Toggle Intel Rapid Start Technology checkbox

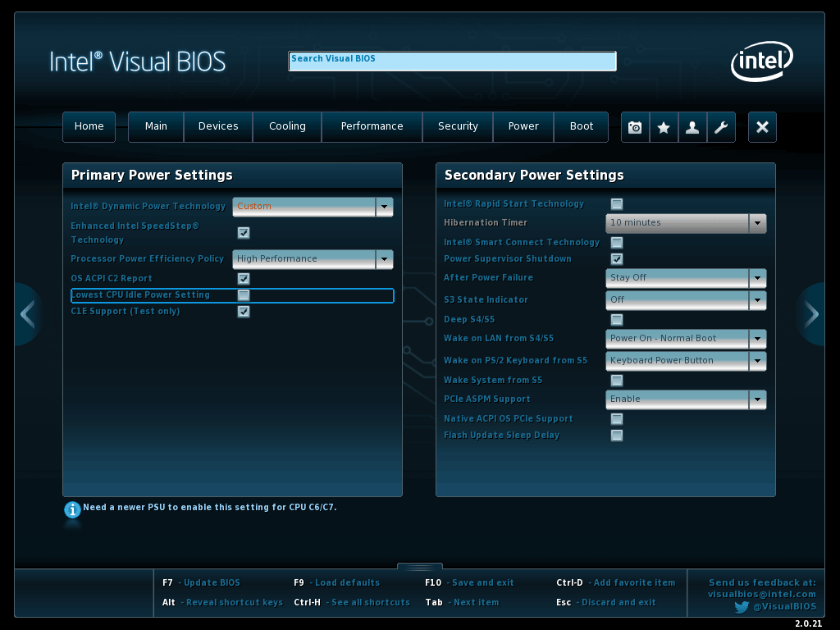[617, 204]
